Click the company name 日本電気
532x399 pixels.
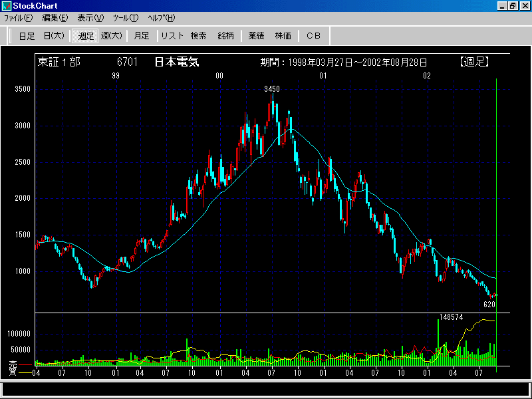[x=177, y=62]
